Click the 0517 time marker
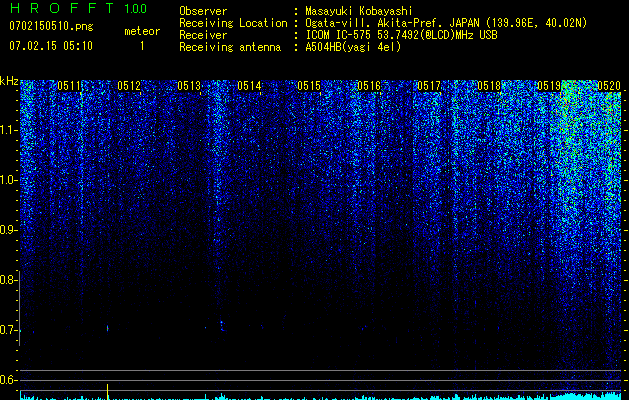The width and height of the screenshot is (629, 400). [x=429, y=86]
